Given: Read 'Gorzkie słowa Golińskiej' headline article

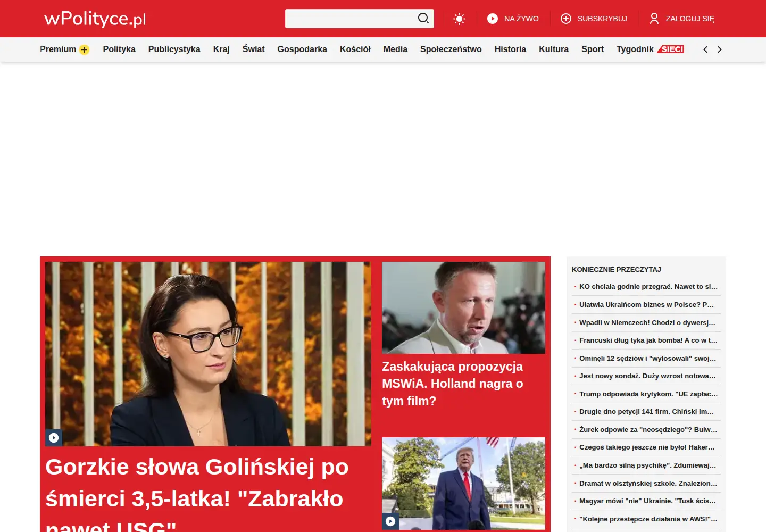Looking at the screenshot, I should coord(197,494).
